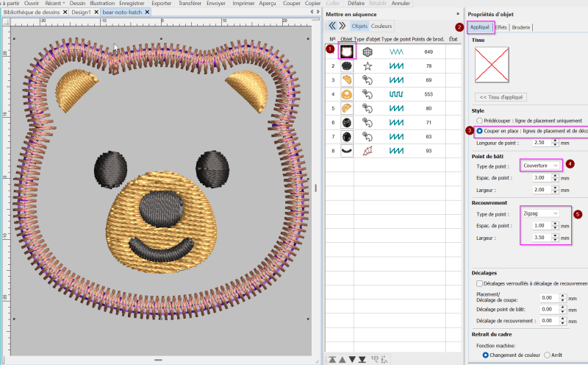Select previous object with double left arrows
Screen dimensions: 588x365
coord(332,26)
